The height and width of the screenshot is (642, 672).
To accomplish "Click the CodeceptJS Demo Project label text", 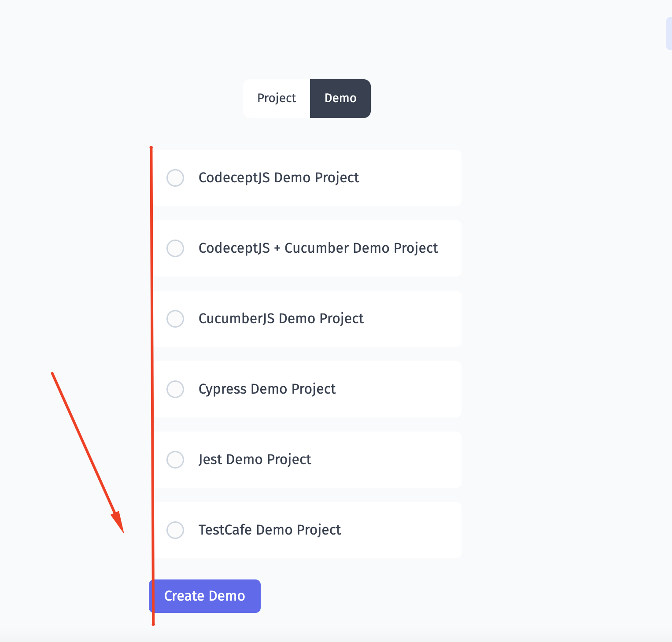I will point(278,177).
